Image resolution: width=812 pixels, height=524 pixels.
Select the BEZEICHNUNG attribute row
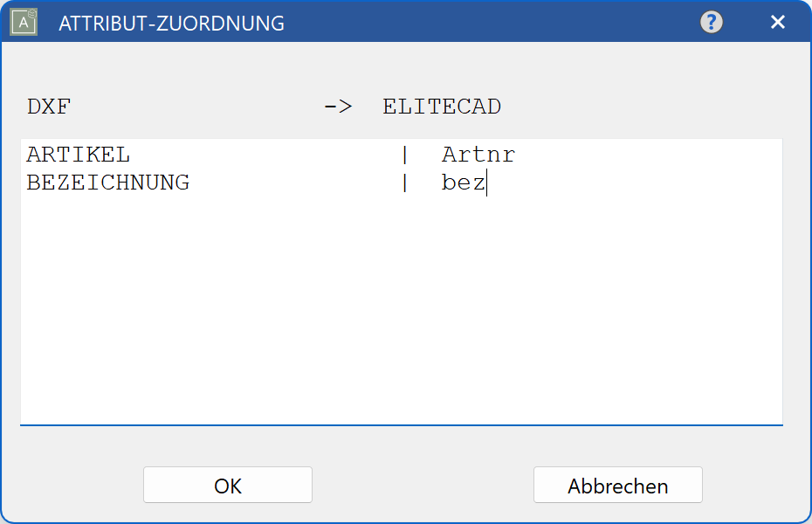tap(107, 183)
